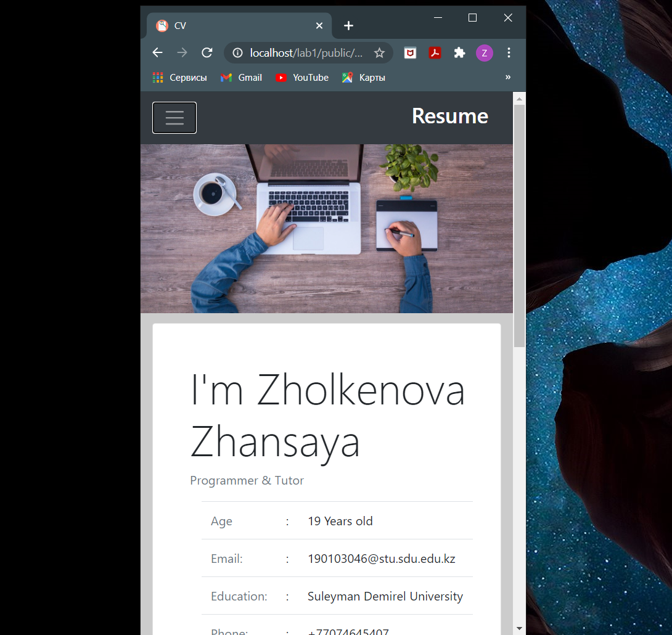Viewport: 672px width, 635px height.
Task: Open the Сервисы apps bookmark
Action: 180,78
